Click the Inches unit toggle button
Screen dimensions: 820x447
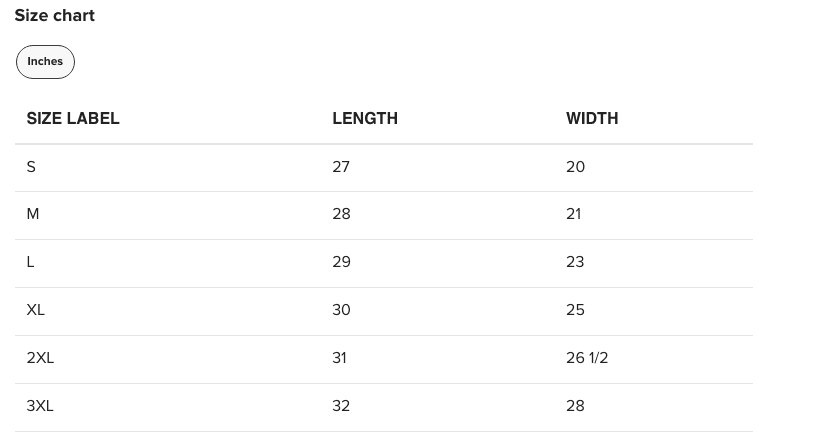click(45, 62)
